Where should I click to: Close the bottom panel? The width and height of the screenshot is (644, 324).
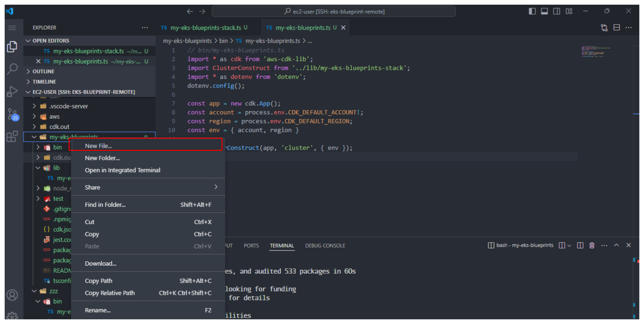(628, 245)
